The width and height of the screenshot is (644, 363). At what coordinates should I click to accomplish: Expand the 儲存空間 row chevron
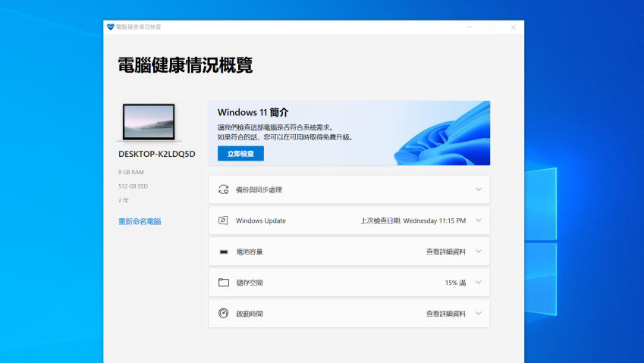click(479, 282)
